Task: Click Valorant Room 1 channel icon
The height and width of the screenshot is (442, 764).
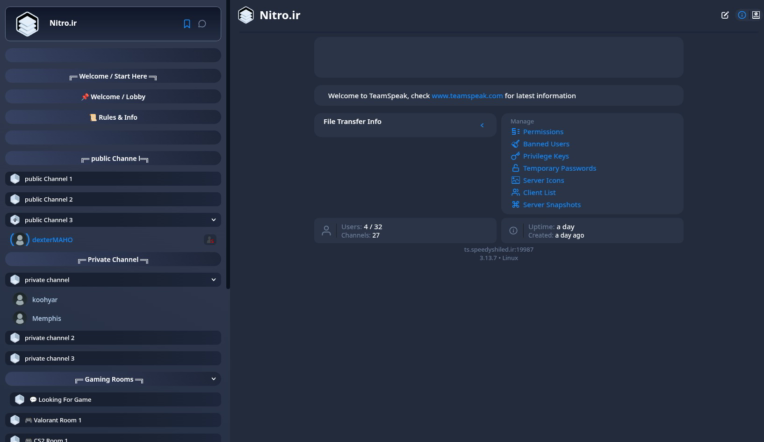Action: coord(15,420)
